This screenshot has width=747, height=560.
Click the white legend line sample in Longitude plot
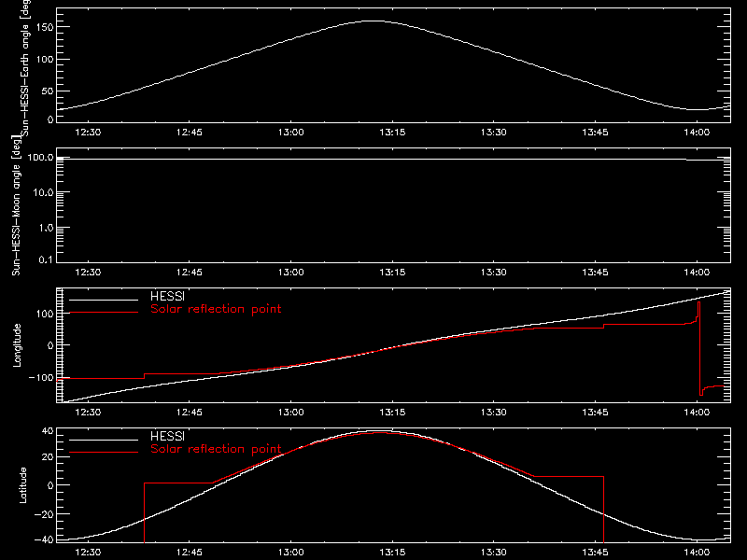click(x=104, y=300)
